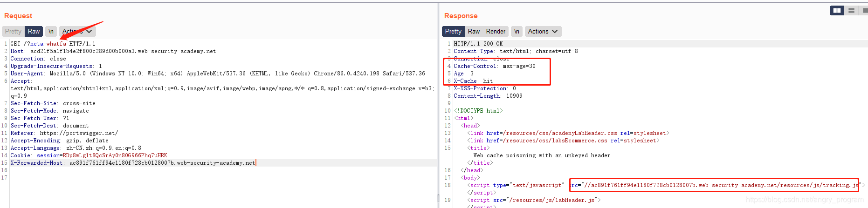This screenshot has height=208, width=868.
Task: Click the 'Accept-Encoding: gzip, deflate' line
Action: pos(60,141)
